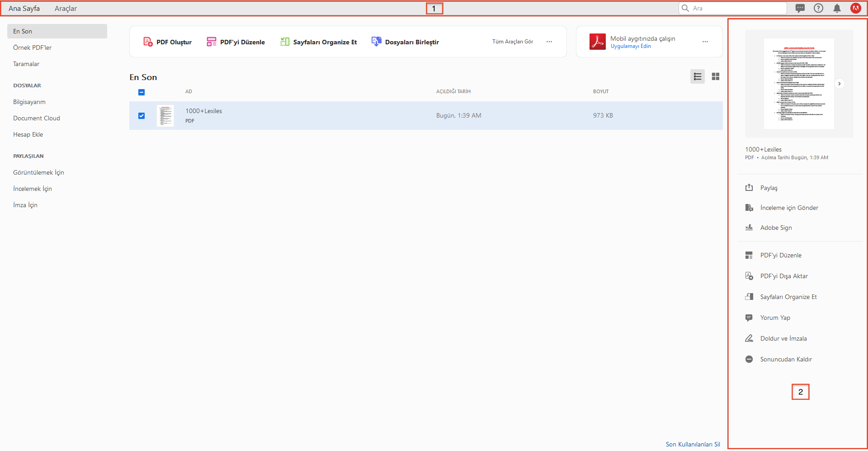Viewport: 868px width, 451px height.
Task: Click the 973 KB size cell
Action: tap(603, 115)
